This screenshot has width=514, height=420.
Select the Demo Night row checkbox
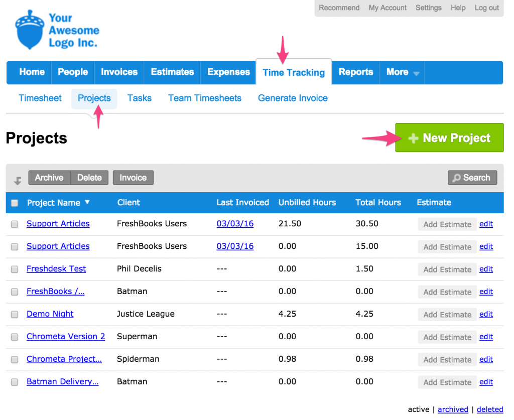15,315
